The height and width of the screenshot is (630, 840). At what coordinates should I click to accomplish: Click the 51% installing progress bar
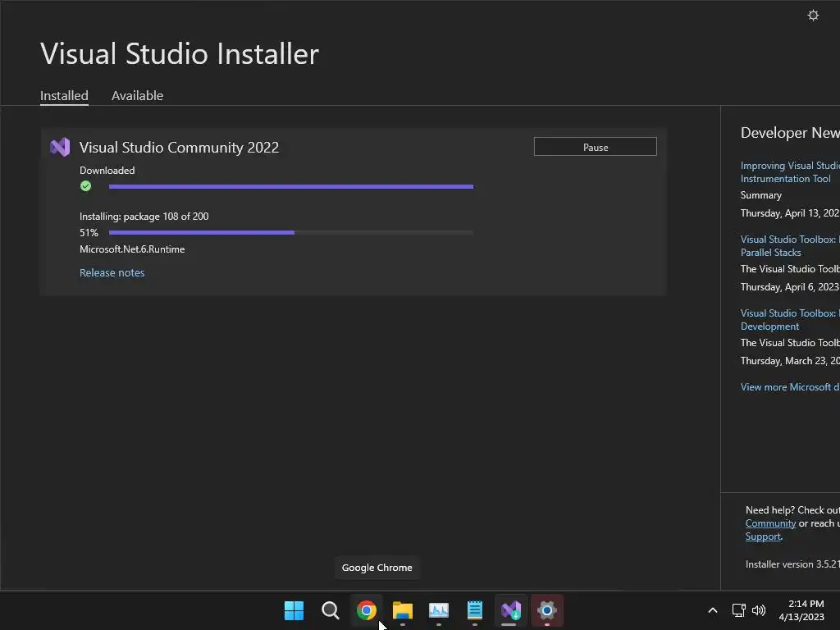(x=291, y=232)
